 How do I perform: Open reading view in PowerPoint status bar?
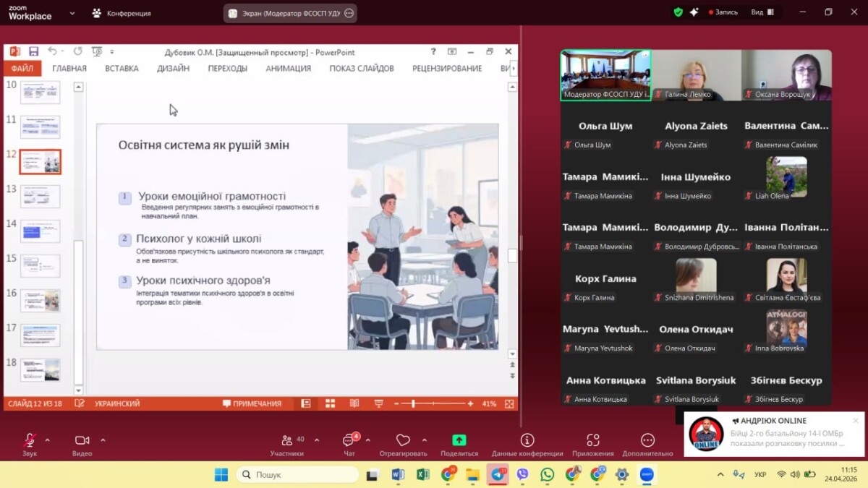click(354, 403)
